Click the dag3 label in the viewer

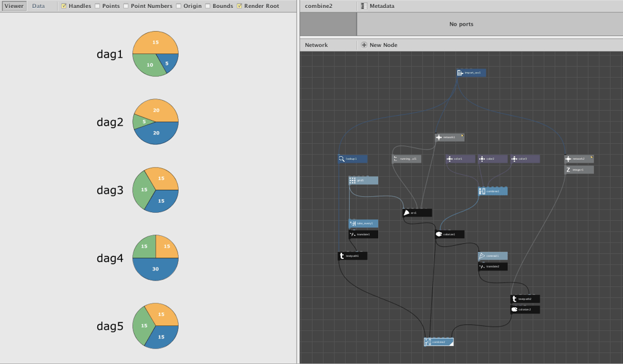[x=110, y=190]
